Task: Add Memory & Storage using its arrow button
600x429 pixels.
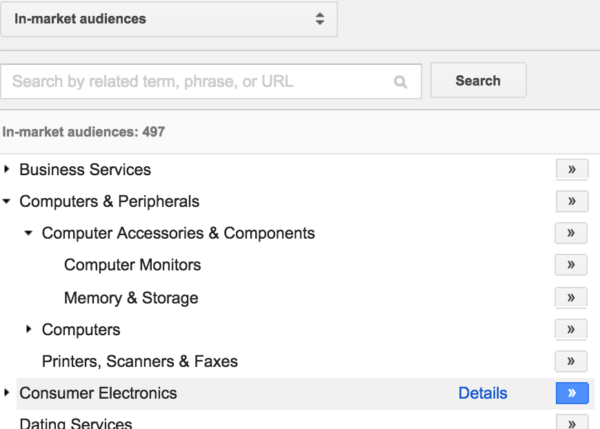Action: coord(571,298)
